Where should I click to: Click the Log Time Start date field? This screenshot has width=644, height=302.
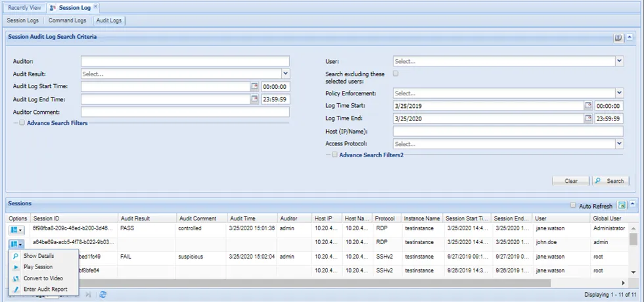pos(489,106)
